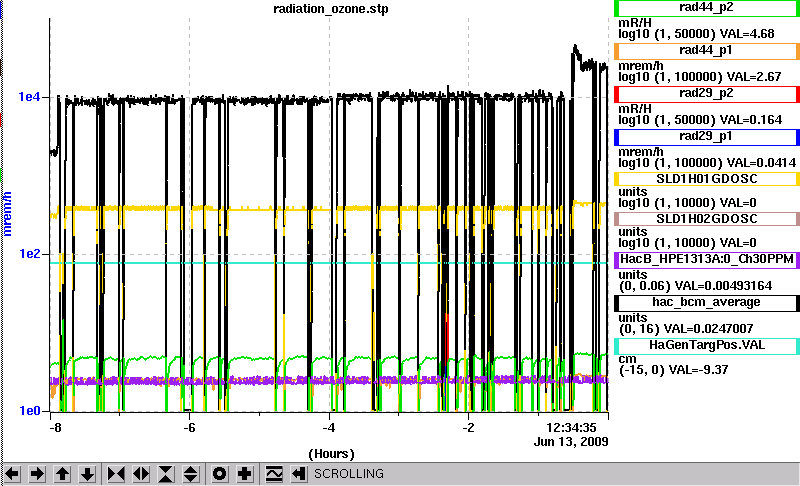The image size is (800, 486).
Task: Select the HacB_HPE1313A:0_Ch30PPM purple legend entry
Action: point(707,259)
